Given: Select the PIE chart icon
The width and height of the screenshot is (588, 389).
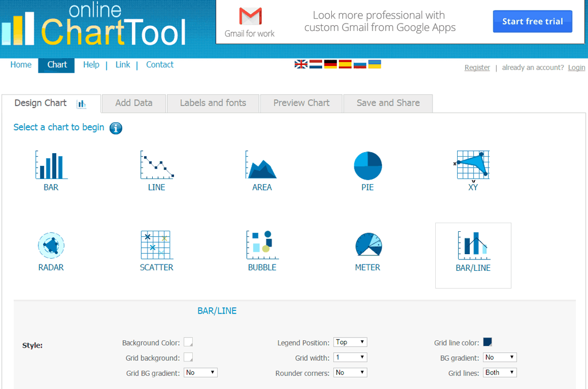Looking at the screenshot, I should pos(367,166).
